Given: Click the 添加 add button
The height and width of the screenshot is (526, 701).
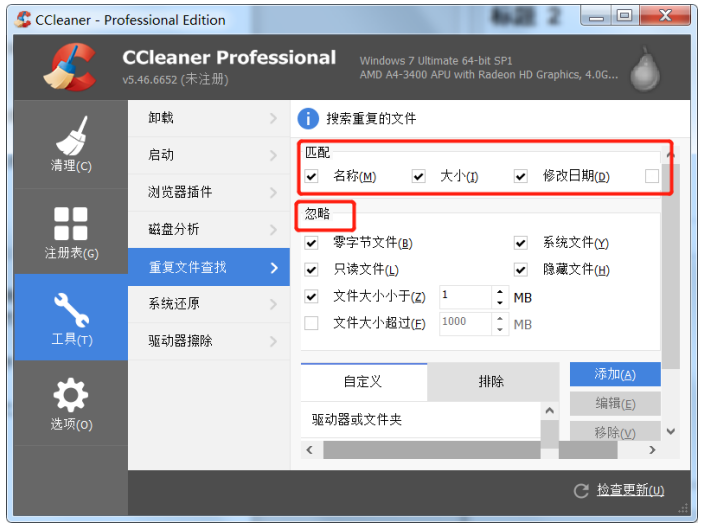Looking at the screenshot, I should [614, 374].
